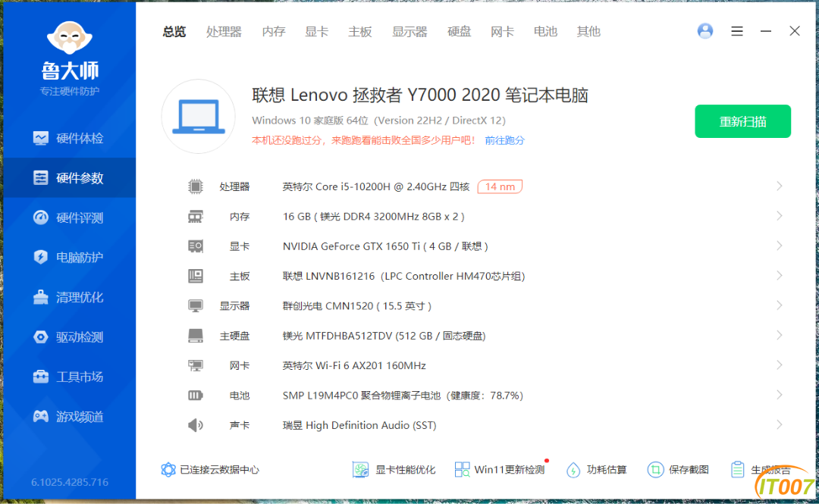Viewport: 819px width, 504px height.
Task: Click the laptop computer icon
Action: pos(199,117)
